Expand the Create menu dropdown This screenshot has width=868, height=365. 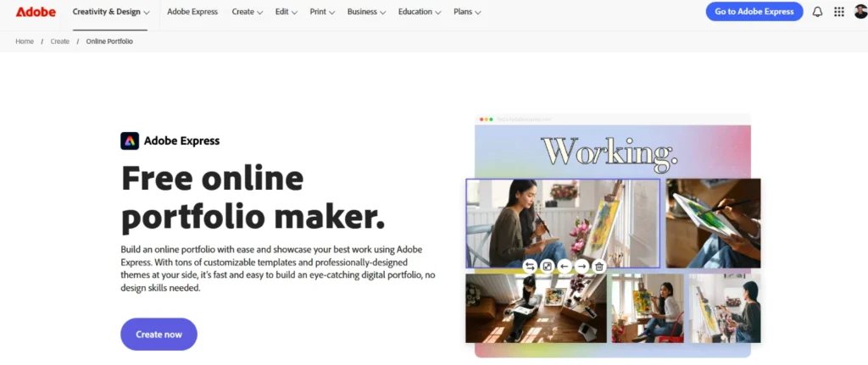247,12
